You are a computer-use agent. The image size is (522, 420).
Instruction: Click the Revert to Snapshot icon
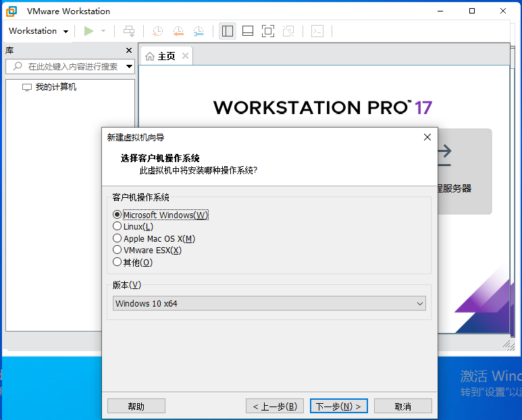click(178, 31)
